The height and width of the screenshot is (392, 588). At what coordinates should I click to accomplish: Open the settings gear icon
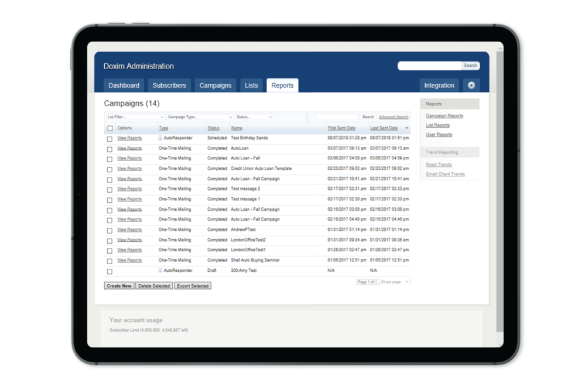click(470, 85)
